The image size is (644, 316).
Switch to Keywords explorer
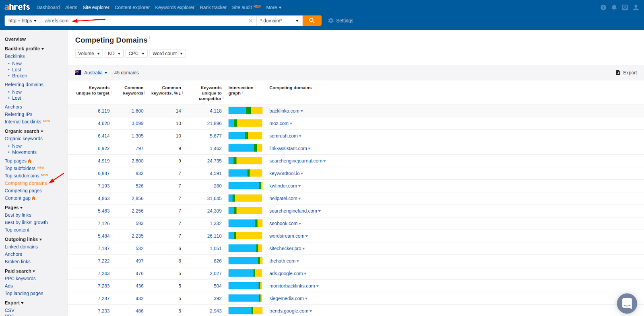pos(175,7)
